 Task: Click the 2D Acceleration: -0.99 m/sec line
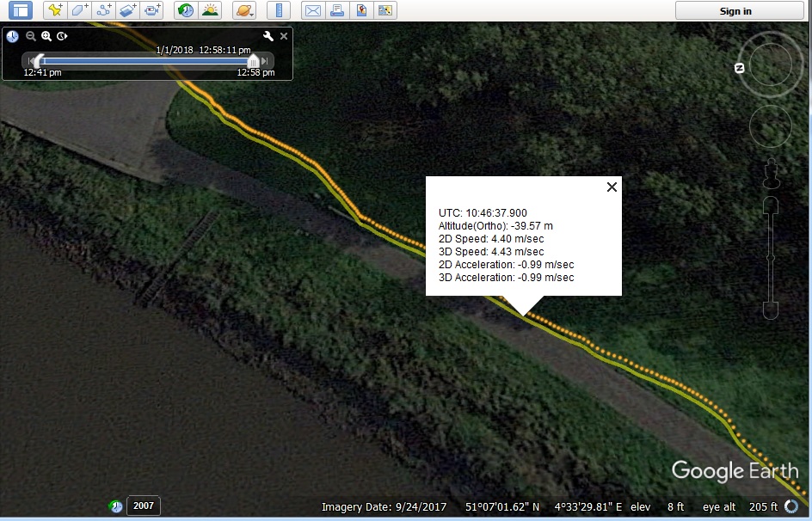tap(506, 265)
